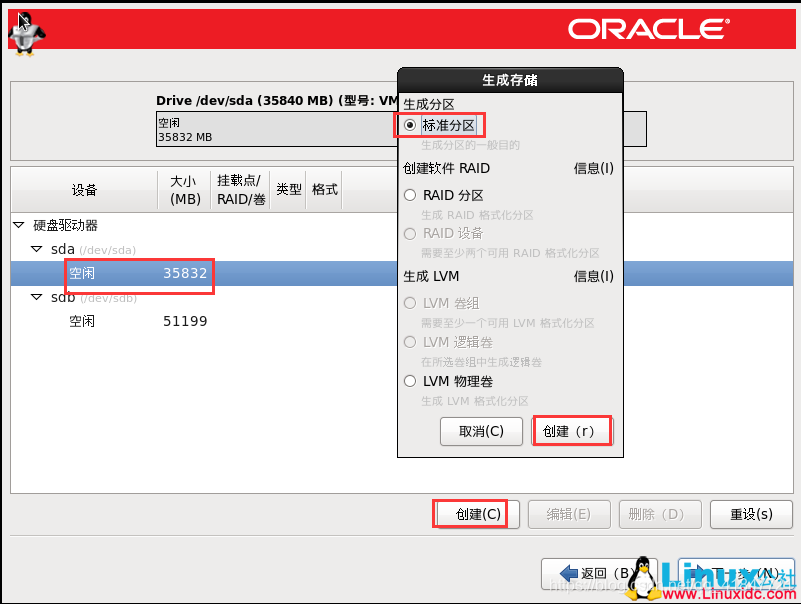Collapse the sda device branch
The width and height of the screenshot is (801, 604).
click(35, 249)
